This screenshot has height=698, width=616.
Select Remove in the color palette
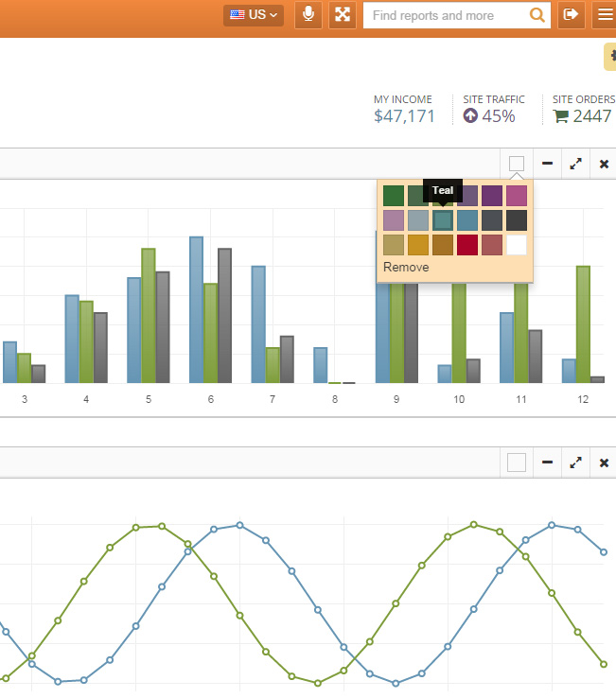406,268
